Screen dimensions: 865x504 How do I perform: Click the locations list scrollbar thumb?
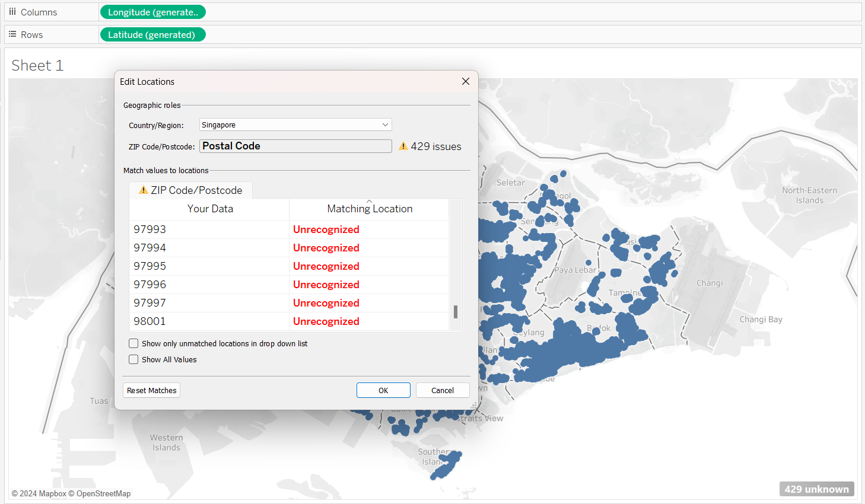pyautogui.click(x=456, y=312)
